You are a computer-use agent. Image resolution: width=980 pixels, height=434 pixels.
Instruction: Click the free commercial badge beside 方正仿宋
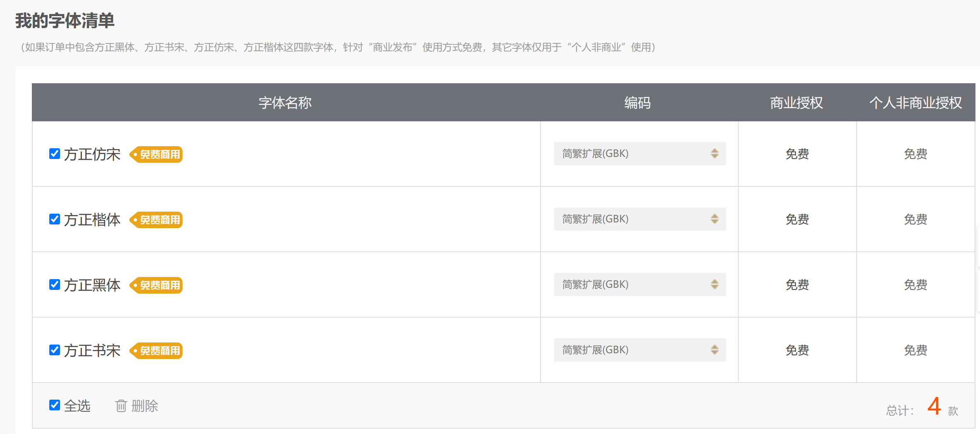coord(156,154)
